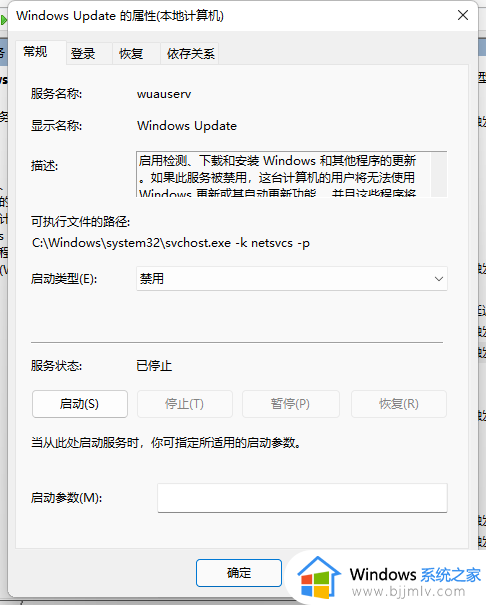Click the description box scrollbar
This screenshot has height=605, width=486.
[x=439, y=174]
